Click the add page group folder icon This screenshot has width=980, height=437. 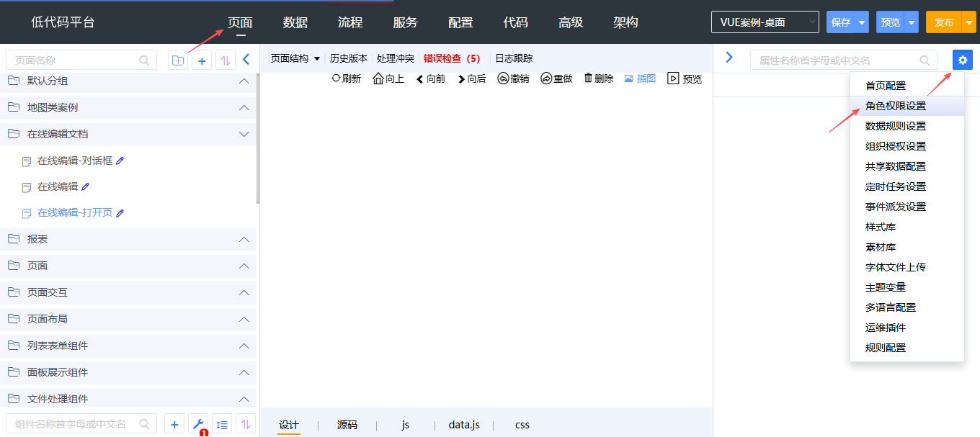tap(177, 60)
